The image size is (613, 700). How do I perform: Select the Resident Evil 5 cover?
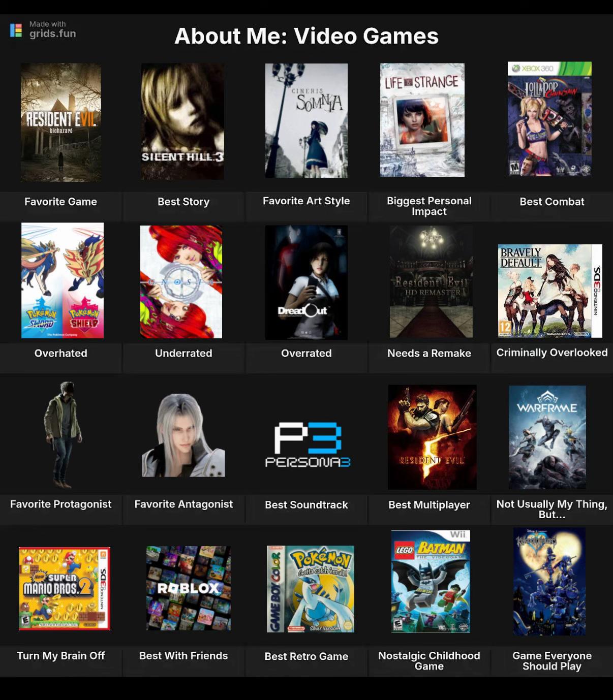432,437
